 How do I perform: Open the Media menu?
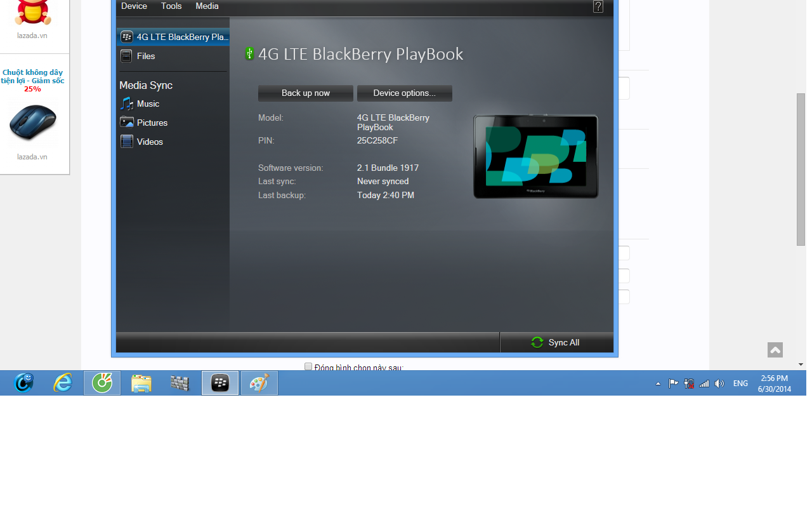pos(207,6)
